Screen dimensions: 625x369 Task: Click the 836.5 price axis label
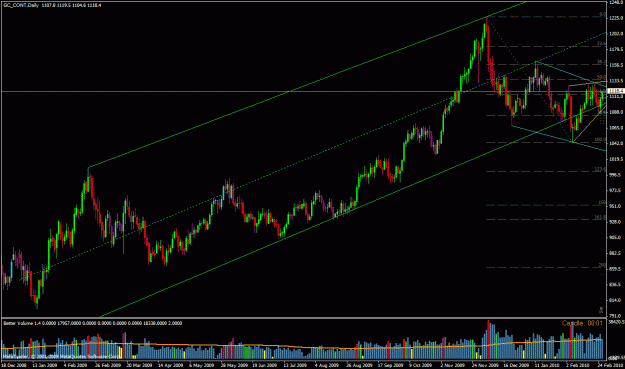[616, 285]
